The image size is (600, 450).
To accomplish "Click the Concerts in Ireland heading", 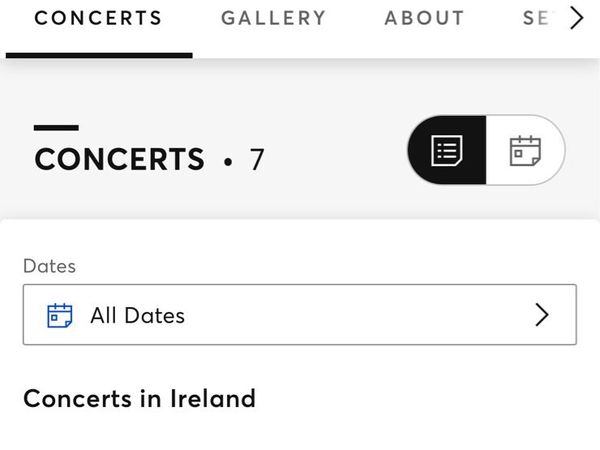I will (139, 399).
